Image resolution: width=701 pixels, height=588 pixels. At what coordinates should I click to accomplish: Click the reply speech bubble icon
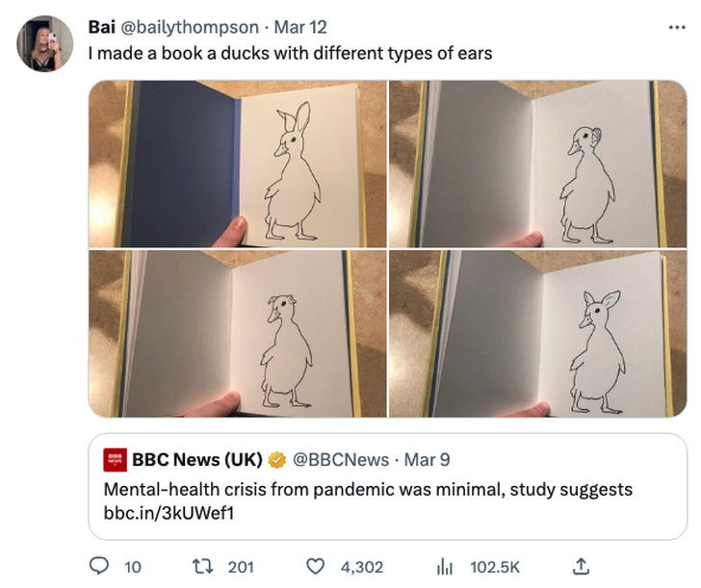[101, 567]
